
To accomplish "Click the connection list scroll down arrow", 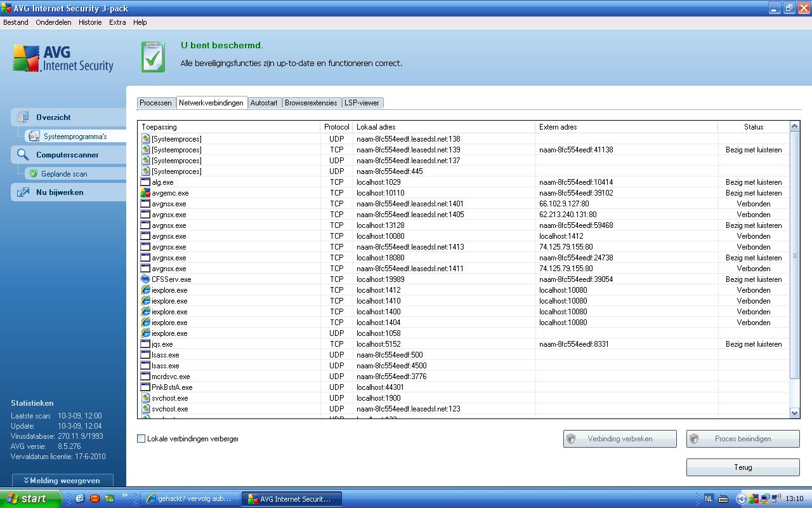I will tap(795, 413).
